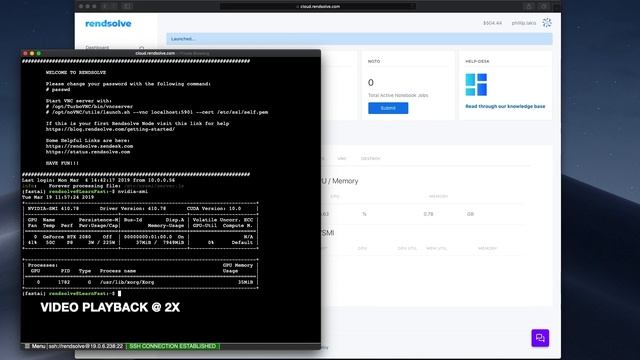
Task: Click the memory value 0.78 on the dashboard
Action: click(428, 214)
